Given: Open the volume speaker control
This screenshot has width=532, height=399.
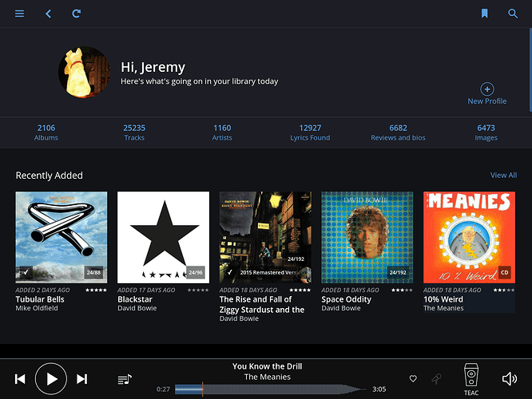Looking at the screenshot, I should click(510, 379).
